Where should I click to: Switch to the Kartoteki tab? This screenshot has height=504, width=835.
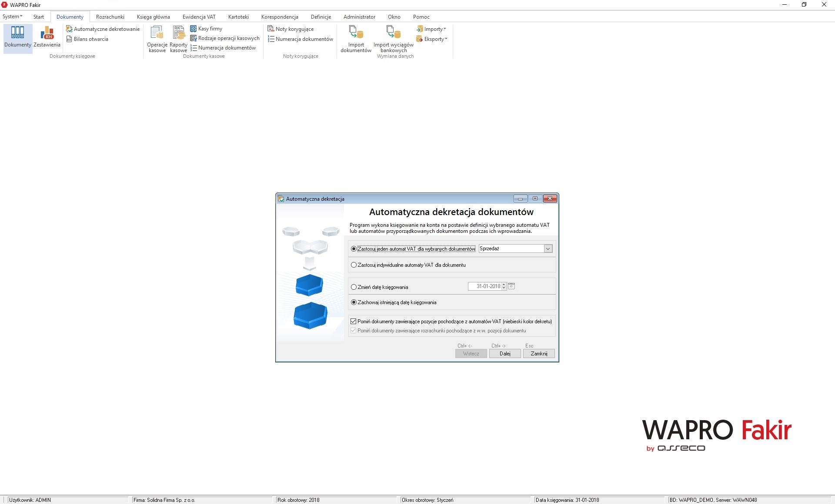tap(238, 17)
